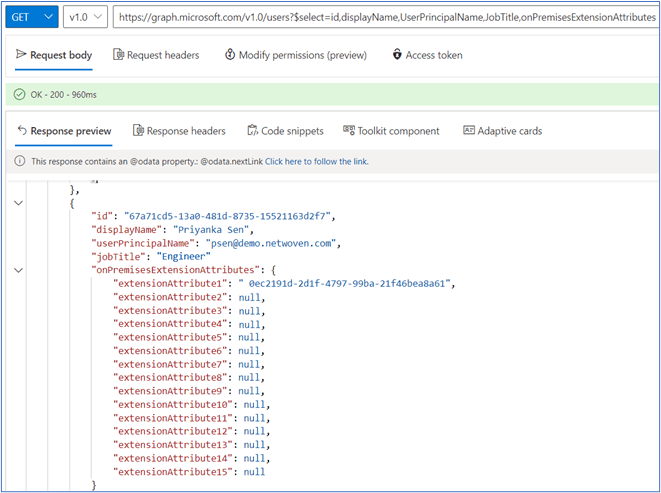Open Modify permissions (preview) tab
Viewport: 661px width, 493px height.
(296, 55)
